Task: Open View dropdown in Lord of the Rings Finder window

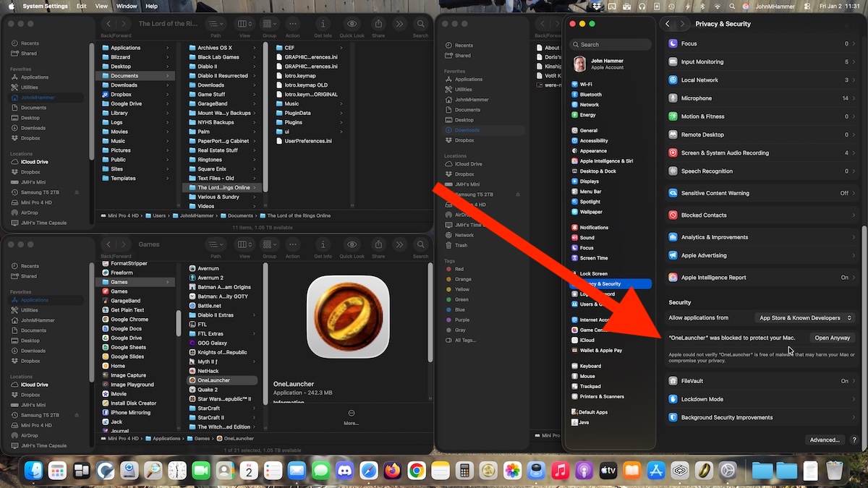Action: (245, 24)
